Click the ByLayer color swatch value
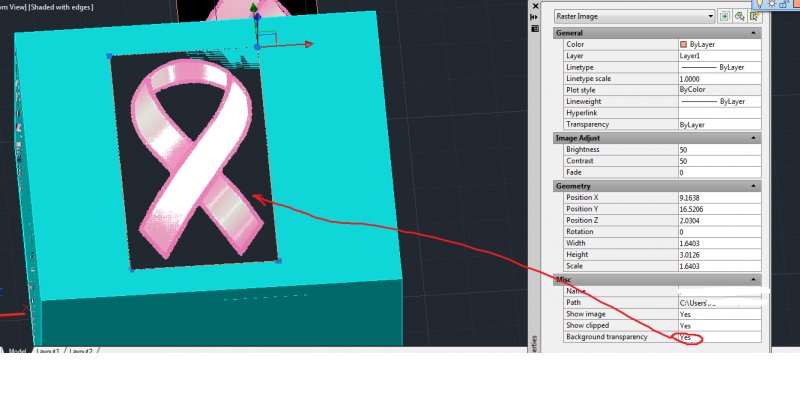The width and height of the screenshot is (800, 410). [x=719, y=44]
